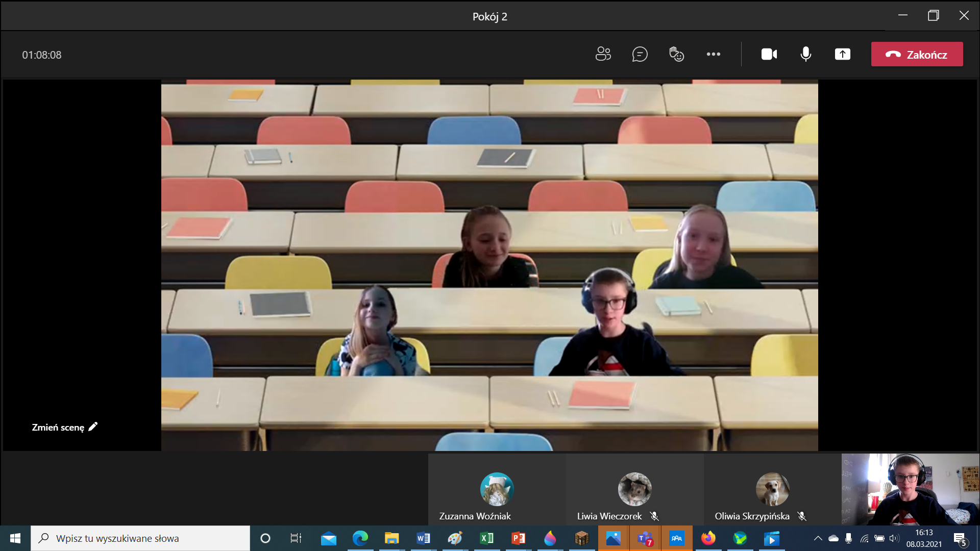The height and width of the screenshot is (551, 980).
Task: Show the participants panel
Action: pos(603,54)
